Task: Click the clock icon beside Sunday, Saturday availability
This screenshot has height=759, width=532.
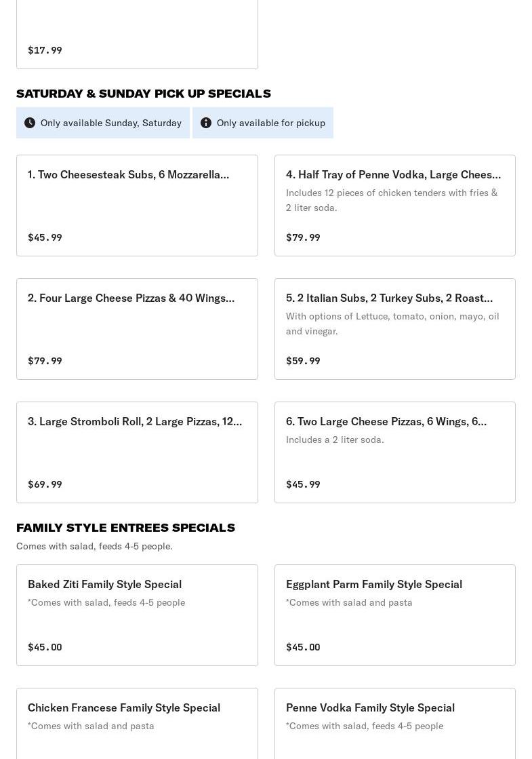Action: pyautogui.click(x=30, y=123)
